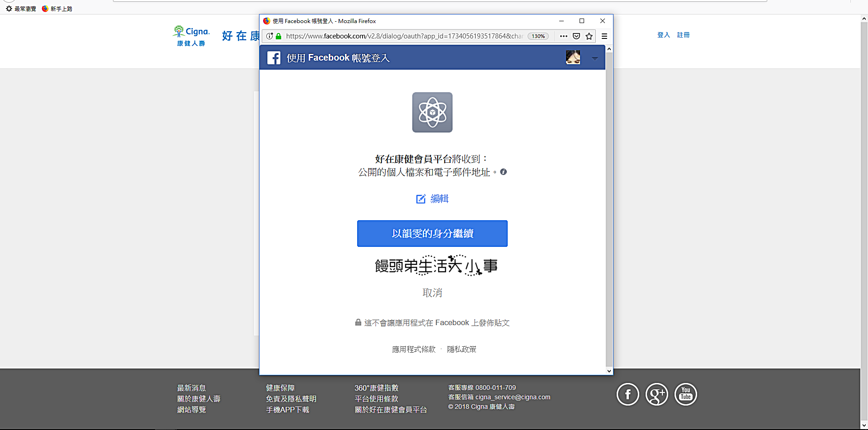
Task: Click the blue 以韻雯的身分繼續 continue button
Action: click(x=432, y=233)
